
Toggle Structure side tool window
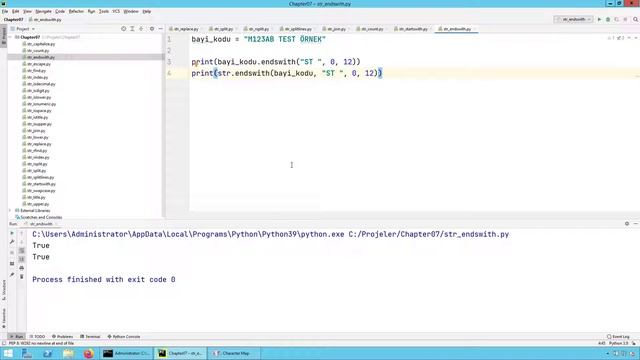point(4,290)
